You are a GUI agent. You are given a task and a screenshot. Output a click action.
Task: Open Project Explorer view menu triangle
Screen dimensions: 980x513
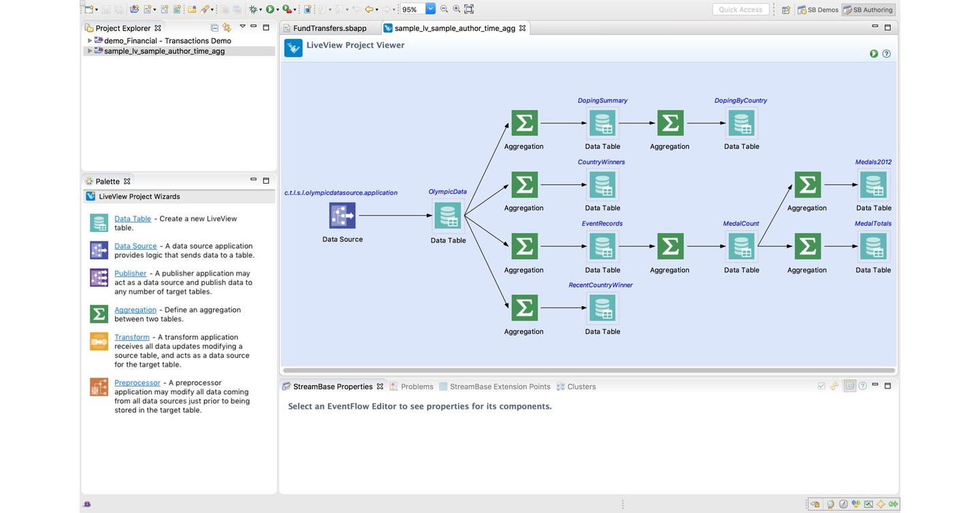coord(242,27)
